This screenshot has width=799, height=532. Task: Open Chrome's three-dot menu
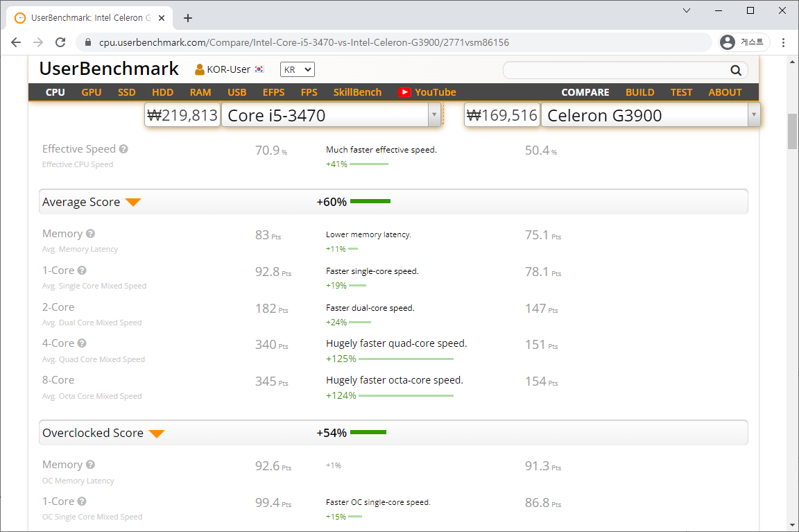pos(783,42)
